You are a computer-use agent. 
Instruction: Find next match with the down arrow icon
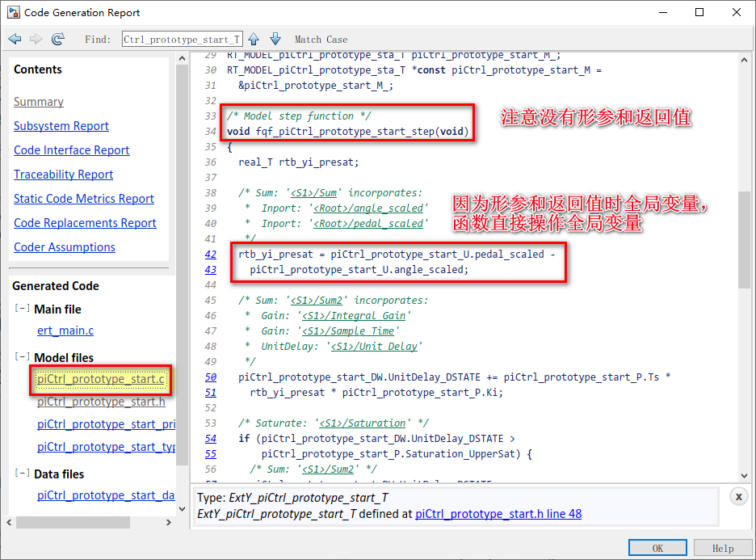tap(275, 38)
